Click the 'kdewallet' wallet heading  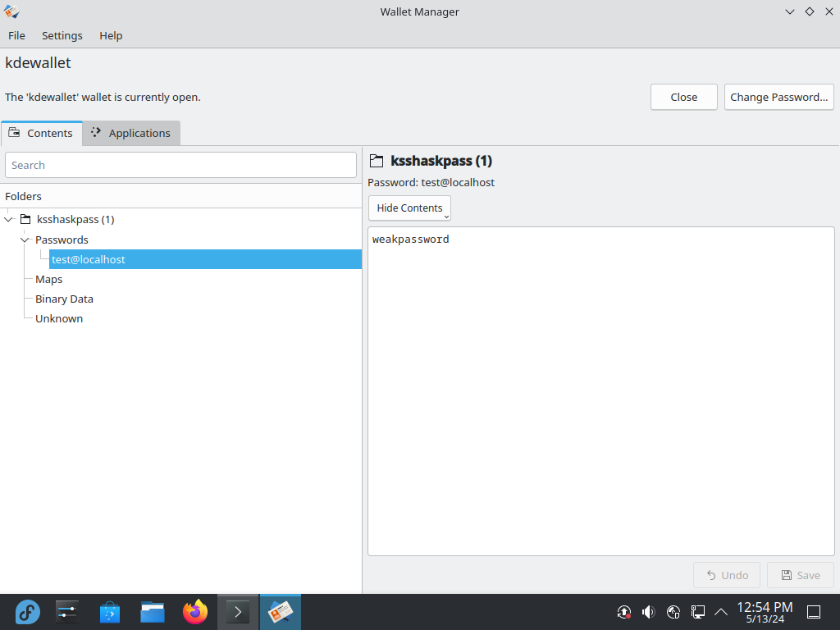coord(38,62)
